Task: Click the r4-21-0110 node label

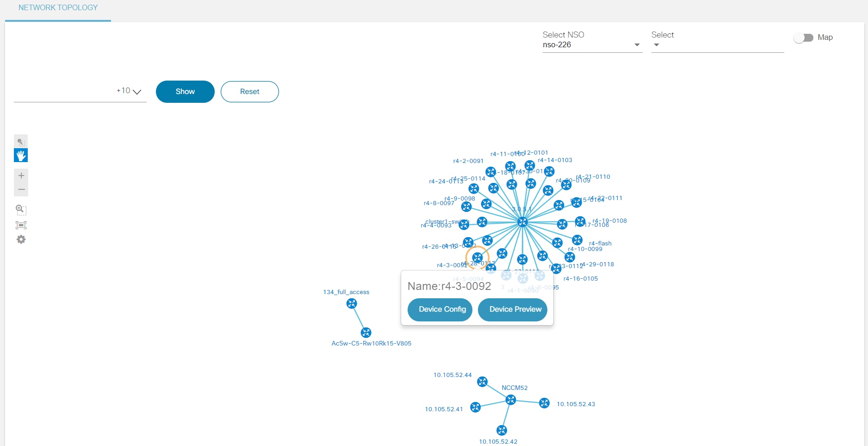Action: click(594, 177)
